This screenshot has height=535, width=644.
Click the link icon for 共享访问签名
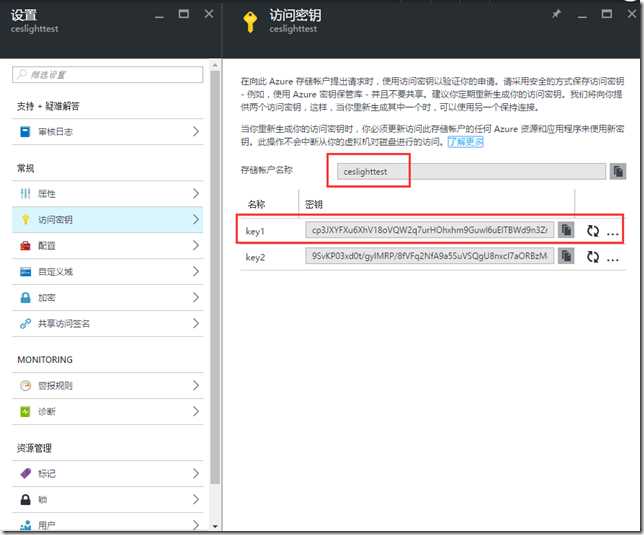point(25,324)
